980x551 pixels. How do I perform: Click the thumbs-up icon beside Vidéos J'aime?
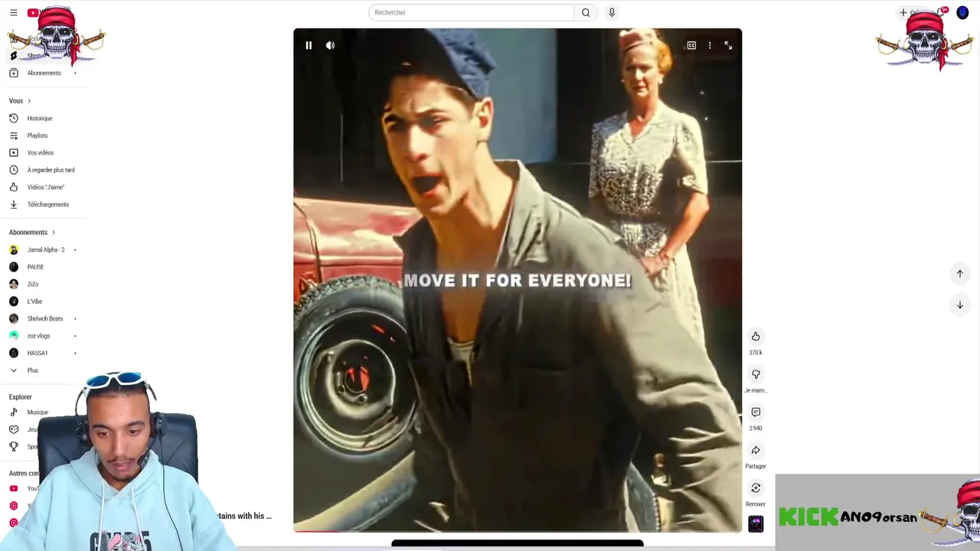pyautogui.click(x=13, y=187)
